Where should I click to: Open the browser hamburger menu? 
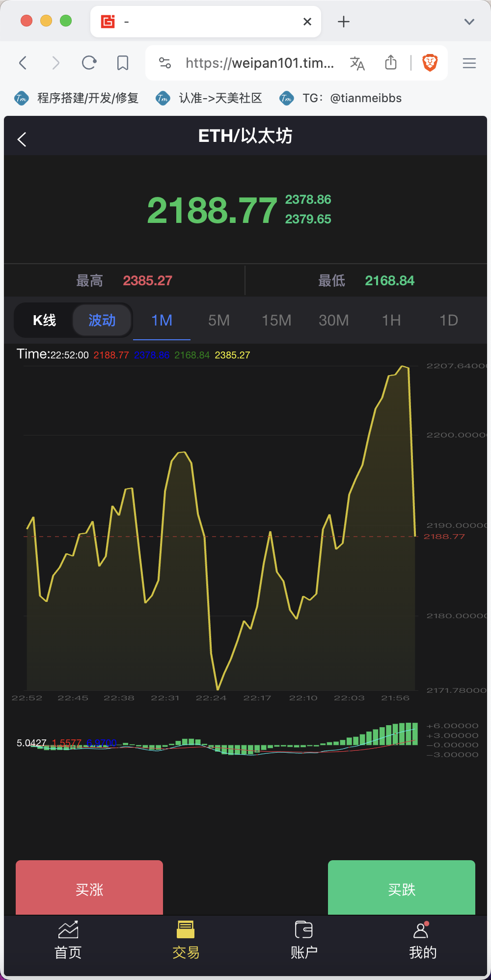469,63
